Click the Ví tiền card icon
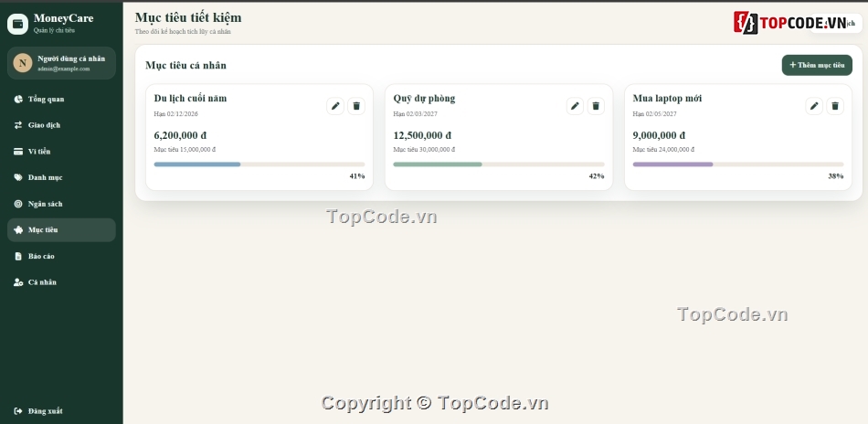The width and height of the screenshot is (868, 424). point(18,151)
